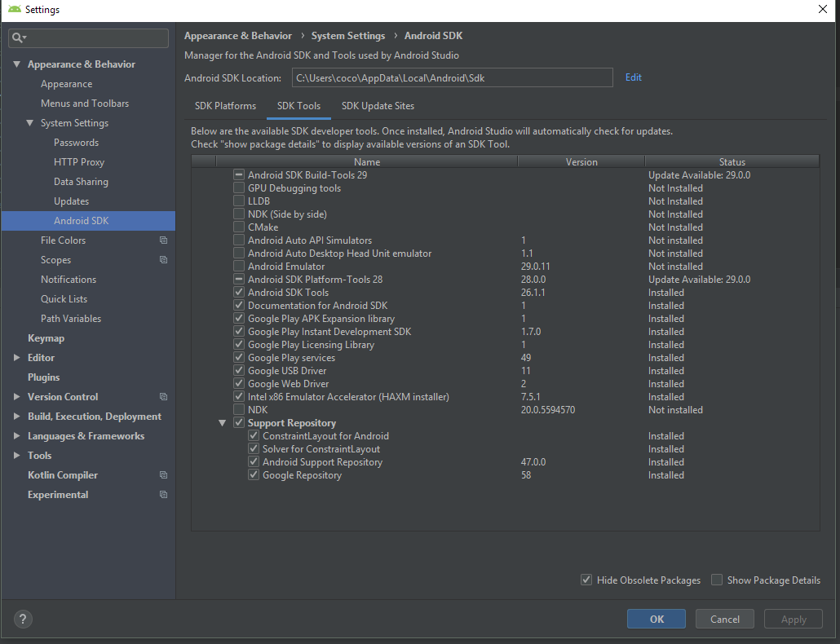Select Passwords in System Settings
840x644 pixels.
[76, 143]
